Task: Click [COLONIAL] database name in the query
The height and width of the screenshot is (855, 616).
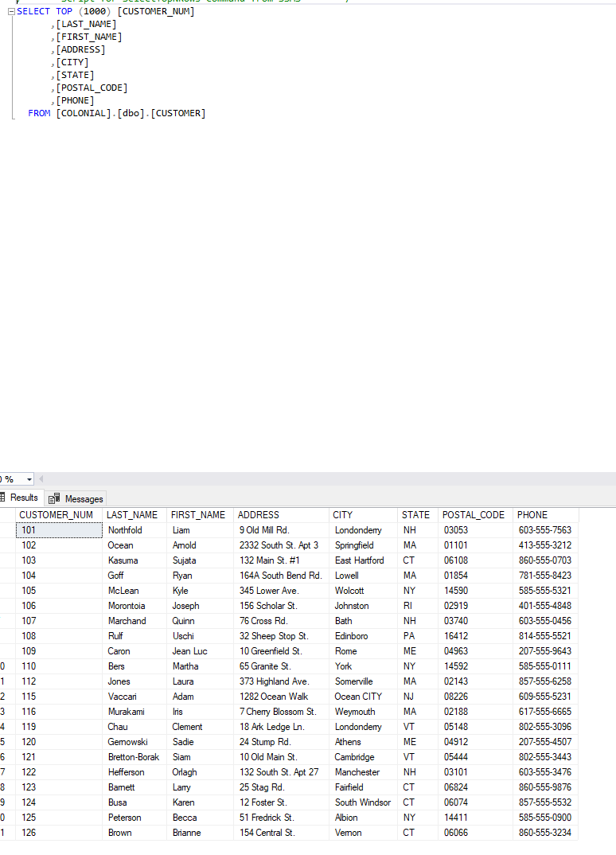Action: (84, 113)
